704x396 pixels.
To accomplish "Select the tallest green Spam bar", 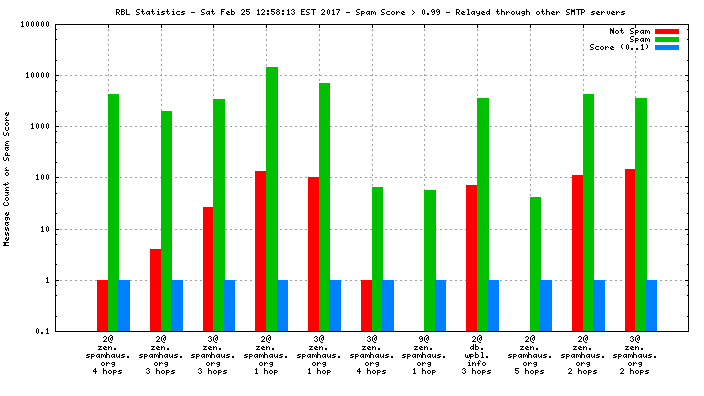I will 272,199.
